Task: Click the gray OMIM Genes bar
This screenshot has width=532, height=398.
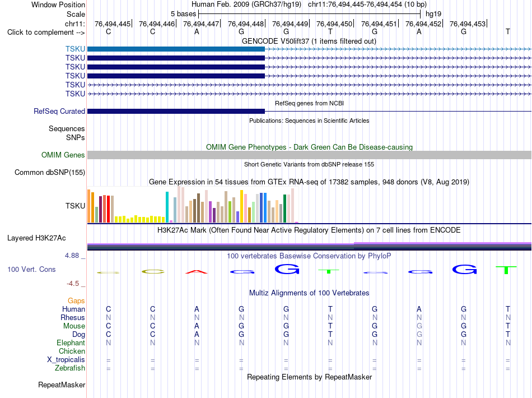Action: [x=309, y=155]
